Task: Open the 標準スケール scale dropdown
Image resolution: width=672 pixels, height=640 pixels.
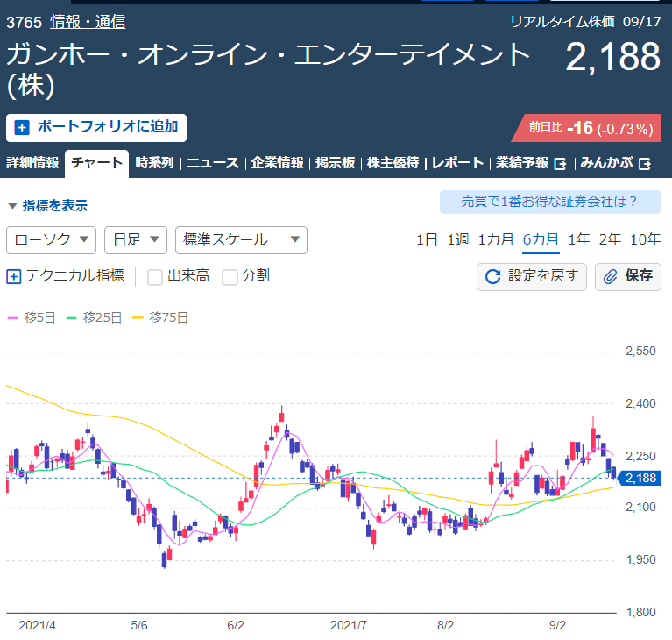Action: 241,240
